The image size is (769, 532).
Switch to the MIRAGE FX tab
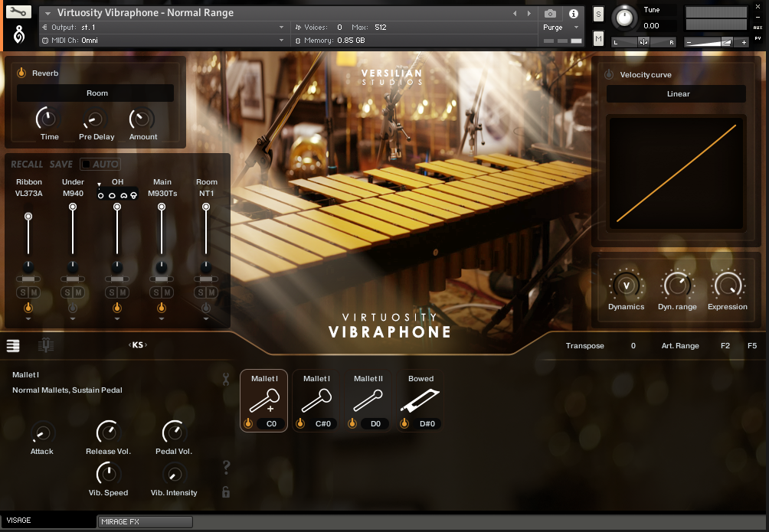(146, 522)
